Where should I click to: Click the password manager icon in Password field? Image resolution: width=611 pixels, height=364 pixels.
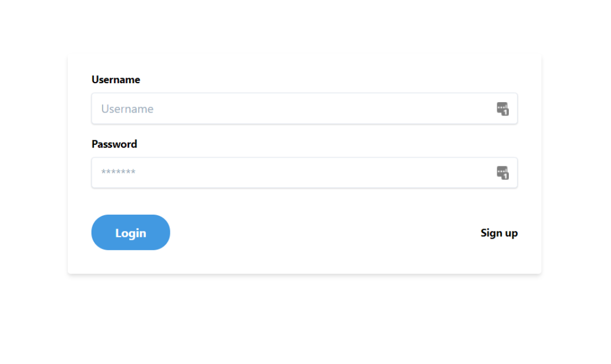[x=502, y=173]
